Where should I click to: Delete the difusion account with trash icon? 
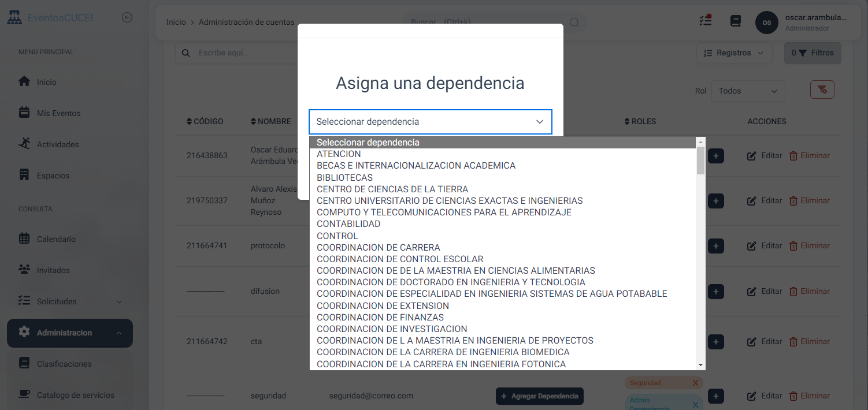coord(811,291)
